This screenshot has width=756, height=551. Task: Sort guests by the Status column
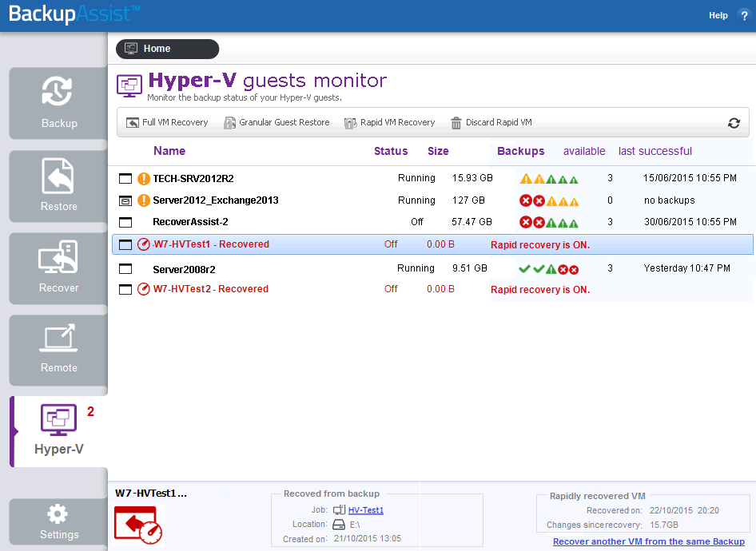[391, 151]
